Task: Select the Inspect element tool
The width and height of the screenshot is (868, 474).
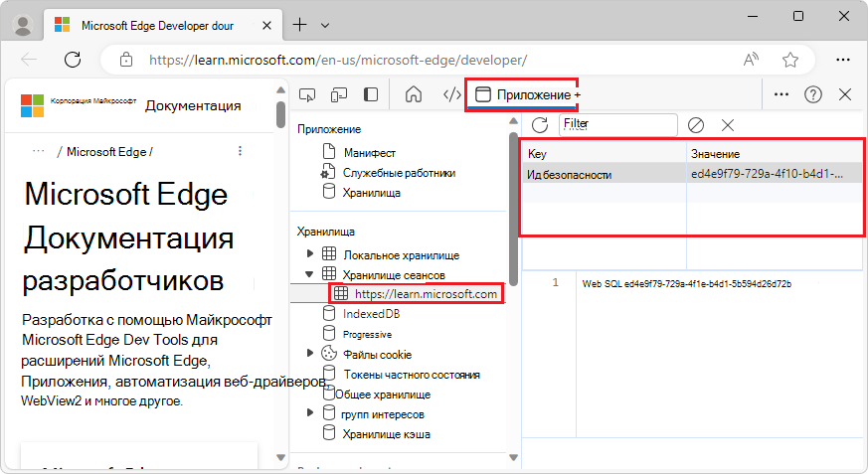Action: click(x=307, y=95)
